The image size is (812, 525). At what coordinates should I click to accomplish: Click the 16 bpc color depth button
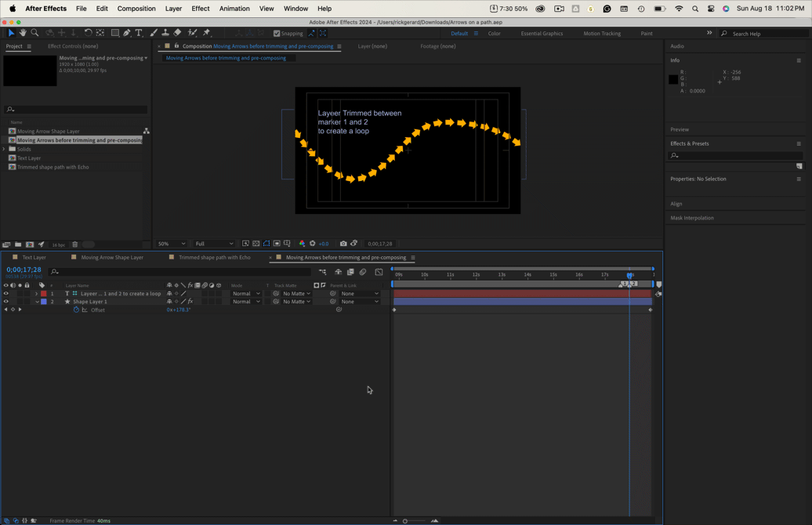(x=59, y=244)
